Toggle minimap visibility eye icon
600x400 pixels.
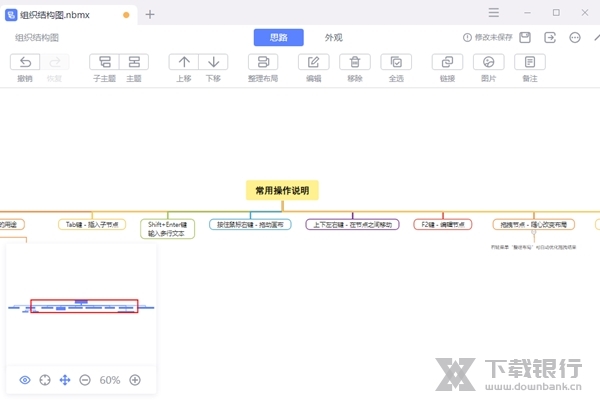click(25, 380)
